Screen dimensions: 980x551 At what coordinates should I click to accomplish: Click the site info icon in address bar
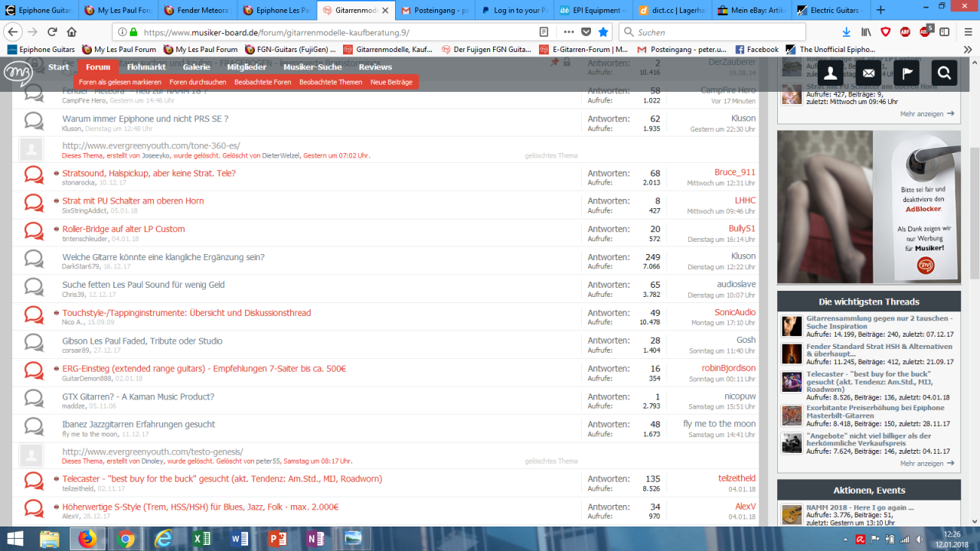coord(121,32)
